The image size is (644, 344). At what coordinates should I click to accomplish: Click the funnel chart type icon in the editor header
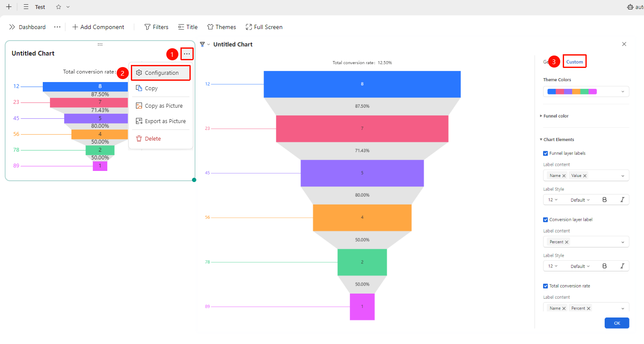click(x=203, y=44)
